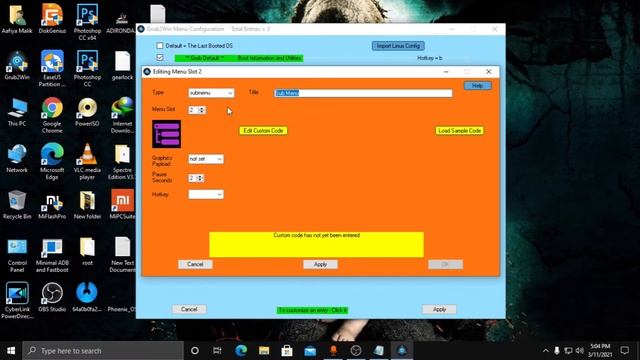Open CyberLink PowerDirector shortcut

tap(17, 301)
